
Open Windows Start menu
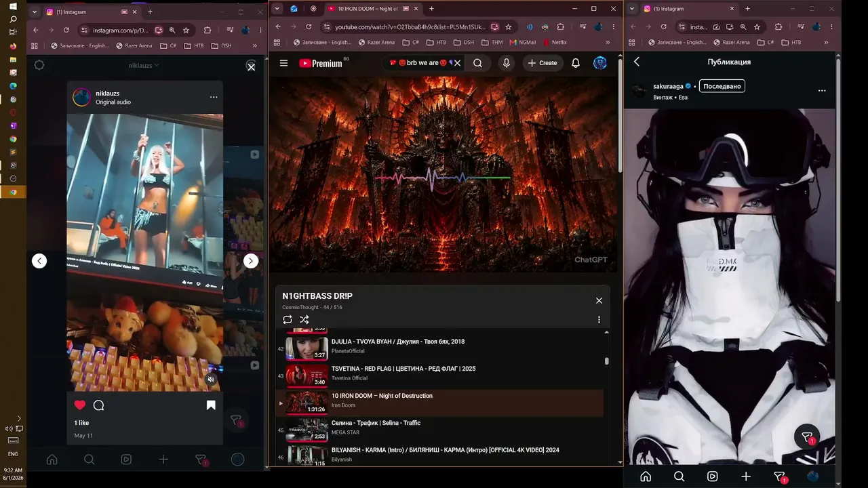(x=13, y=6)
